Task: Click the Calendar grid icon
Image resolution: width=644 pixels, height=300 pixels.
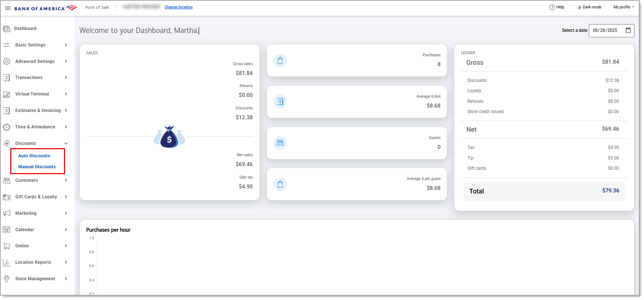Action: click(7, 230)
